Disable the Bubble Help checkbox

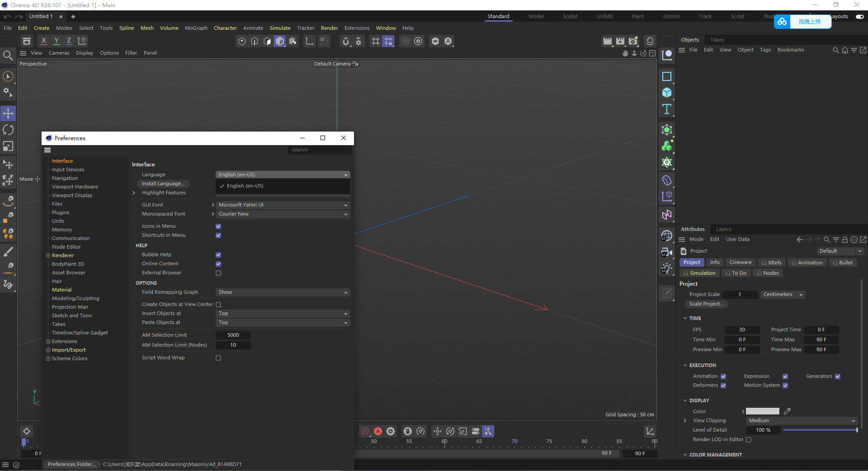click(218, 254)
